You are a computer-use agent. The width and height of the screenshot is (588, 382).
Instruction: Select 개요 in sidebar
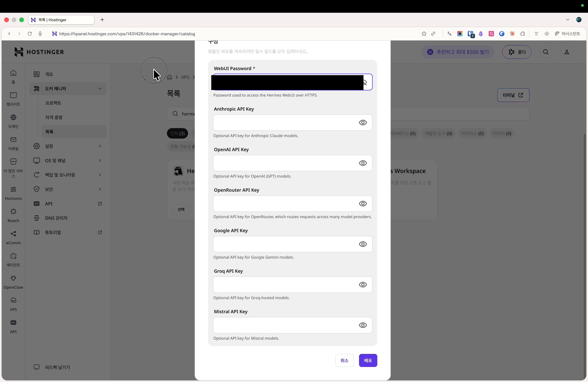68,74
